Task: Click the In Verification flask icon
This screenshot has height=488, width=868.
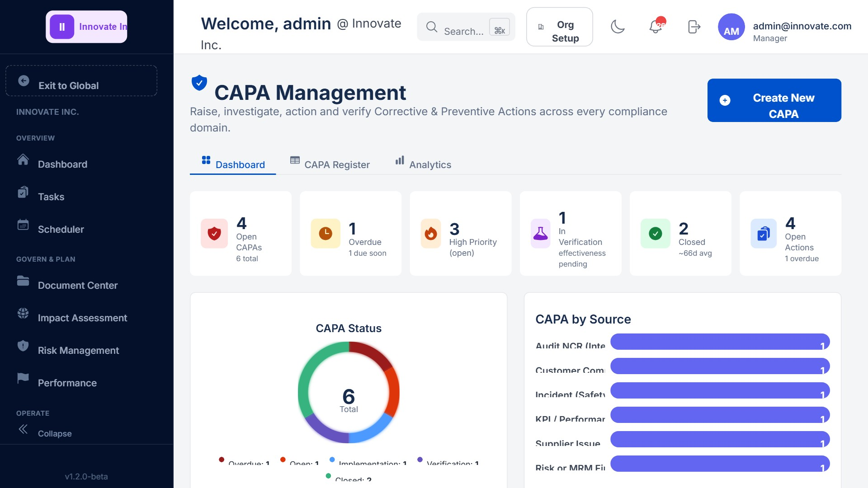Action: [x=540, y=234]
